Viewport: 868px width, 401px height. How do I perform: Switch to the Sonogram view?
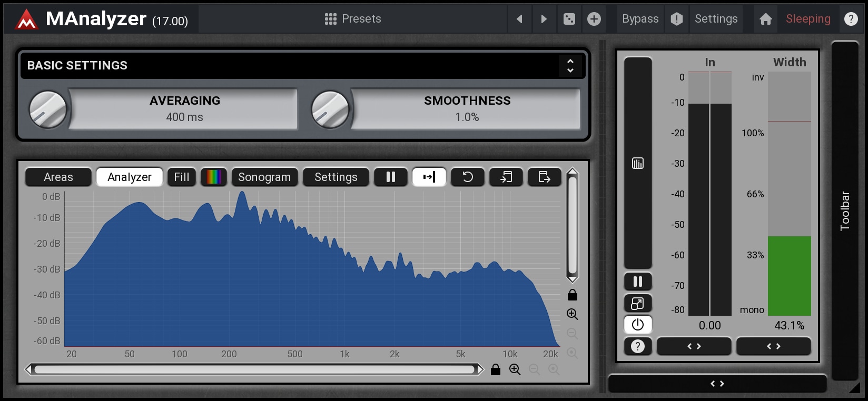(x=264, y=177)
